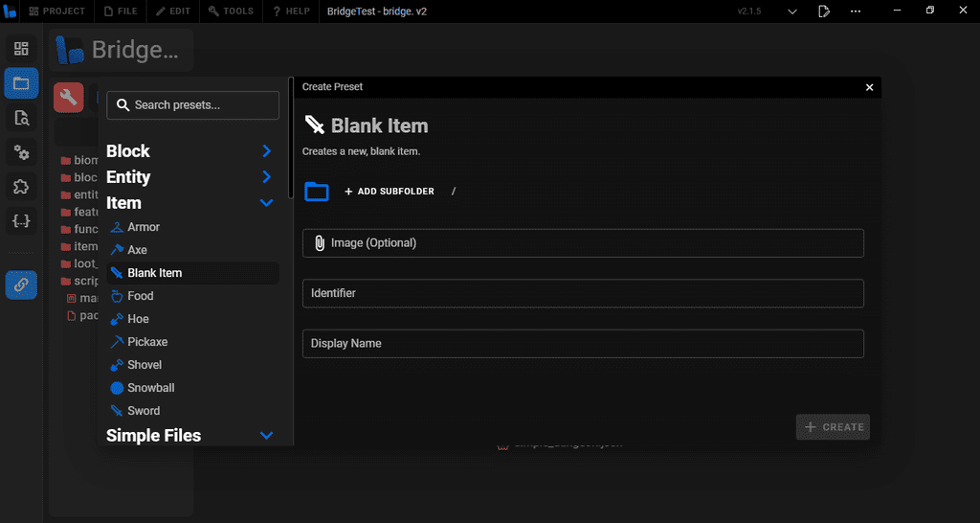Open the curly braces sidebar icon
Image resolution: width=980 pixels, height=523 pixels.
pyautogui.click(x=21, y=221)
